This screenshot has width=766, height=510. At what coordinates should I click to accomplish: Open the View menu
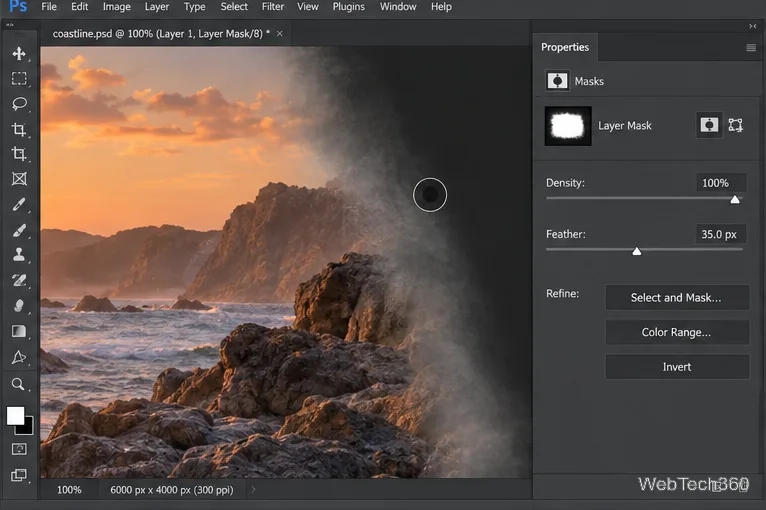(308, 7)
